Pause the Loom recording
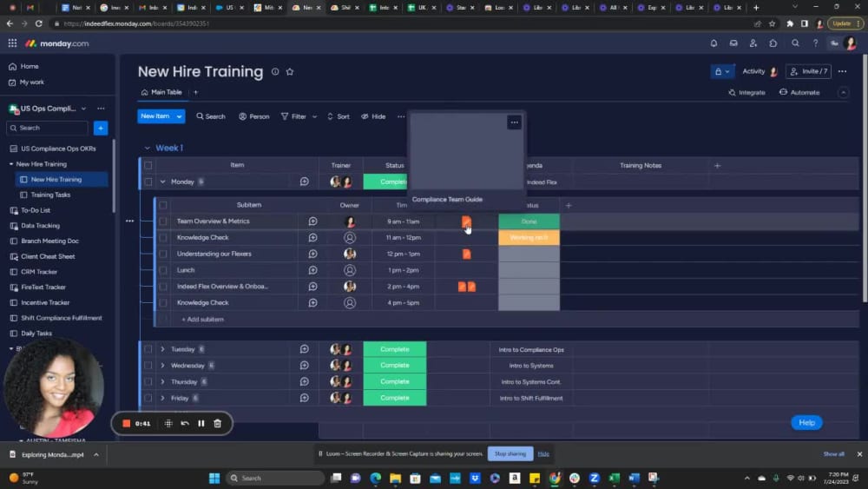868x489 pixels. coord(201,424)
